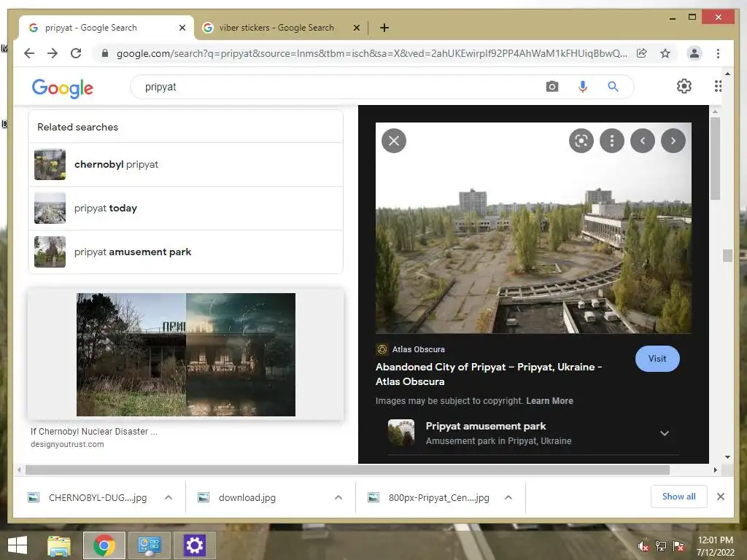Search inside image with Lens icon
Screen dimensions: 747x560
click(x=581, y=141)
